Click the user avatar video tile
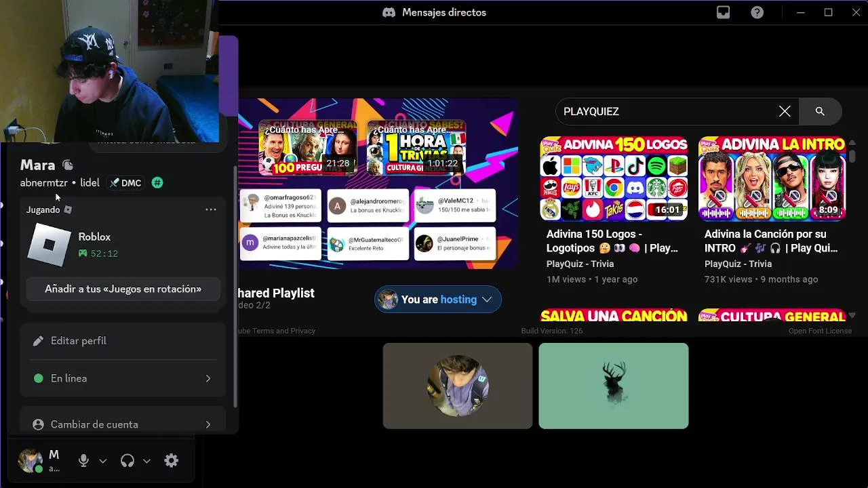 pos(458,386)
